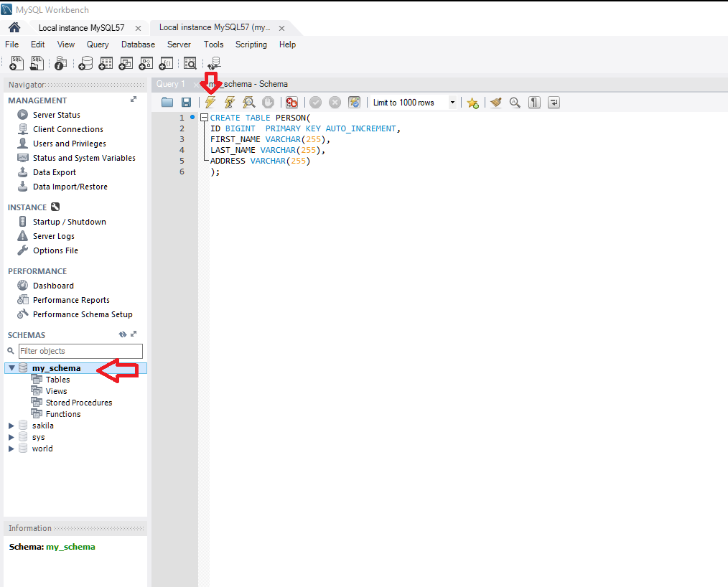Select the Tables node under my_schema

click(x=57, y=380)
